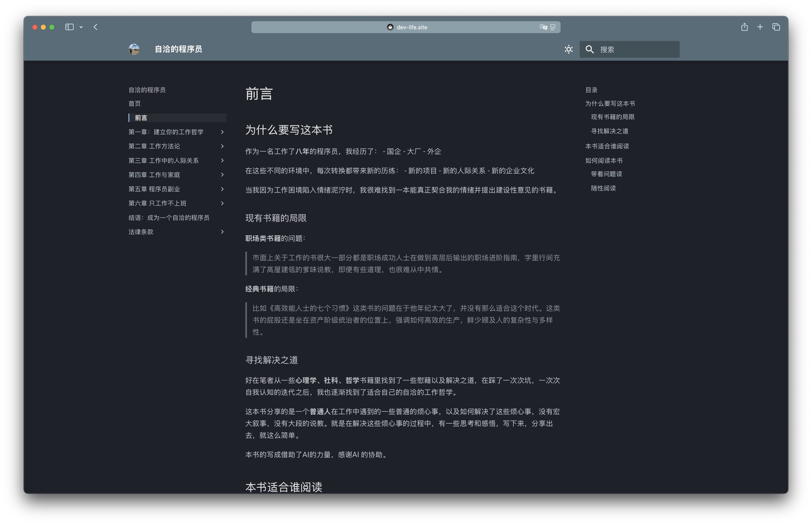Open 第五章 程序员副业 chapter

154,189
